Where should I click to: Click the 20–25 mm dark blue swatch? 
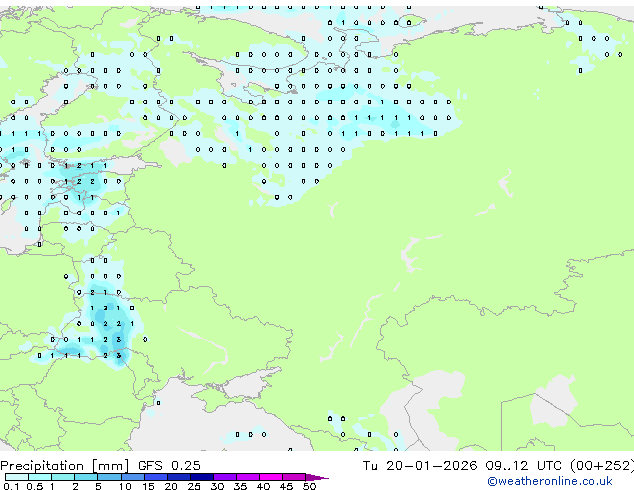tap(179, 477)
